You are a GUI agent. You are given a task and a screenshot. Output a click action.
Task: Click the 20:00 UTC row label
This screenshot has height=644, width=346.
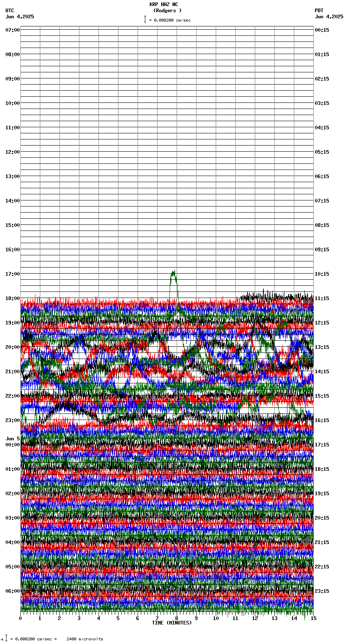pos(13,347)
